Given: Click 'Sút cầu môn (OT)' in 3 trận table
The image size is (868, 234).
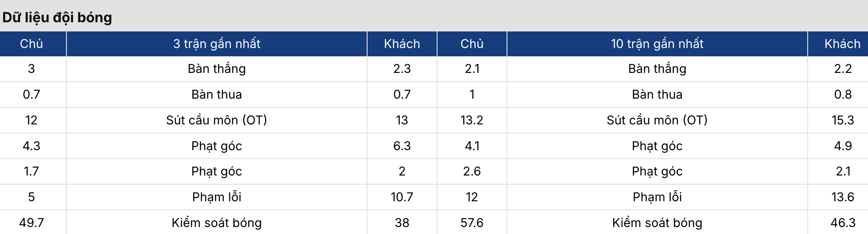Looking at the screenshot, I should click(x=217, y=120).
